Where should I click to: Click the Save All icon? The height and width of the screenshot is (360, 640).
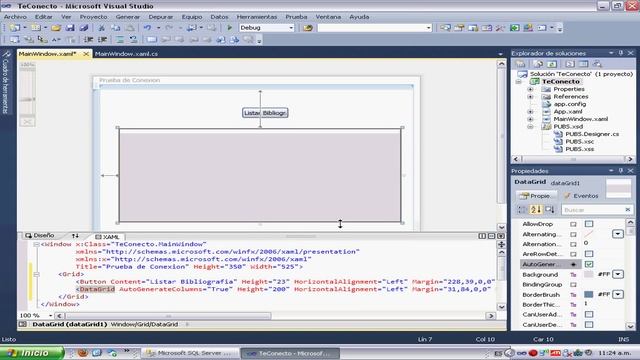point(84,28)
